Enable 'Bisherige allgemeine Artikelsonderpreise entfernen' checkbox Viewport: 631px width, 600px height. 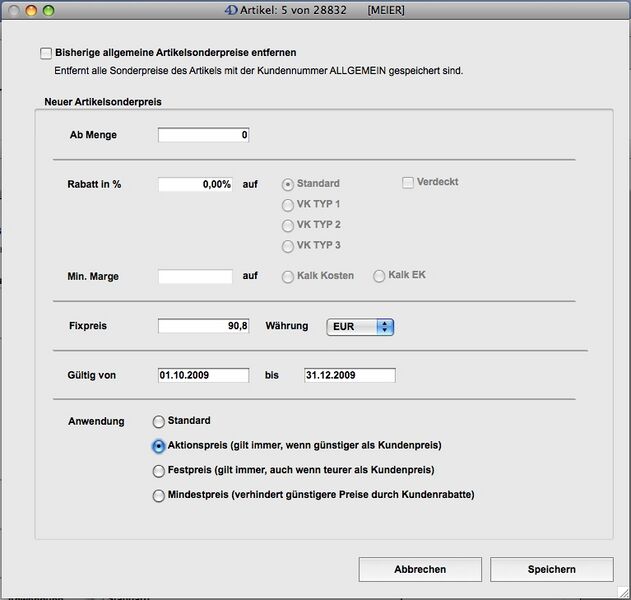[46, 52]
